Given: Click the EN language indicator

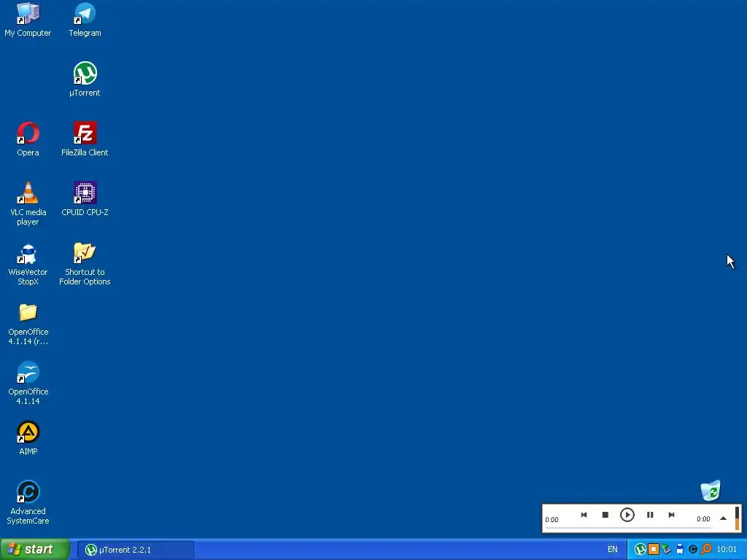Looking at the screenshot, I should 613,550.
